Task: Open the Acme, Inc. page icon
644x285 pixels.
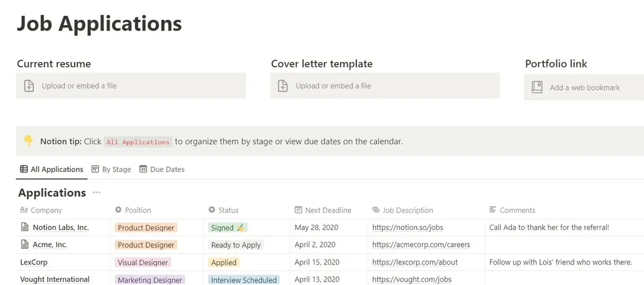Action: 25,245
